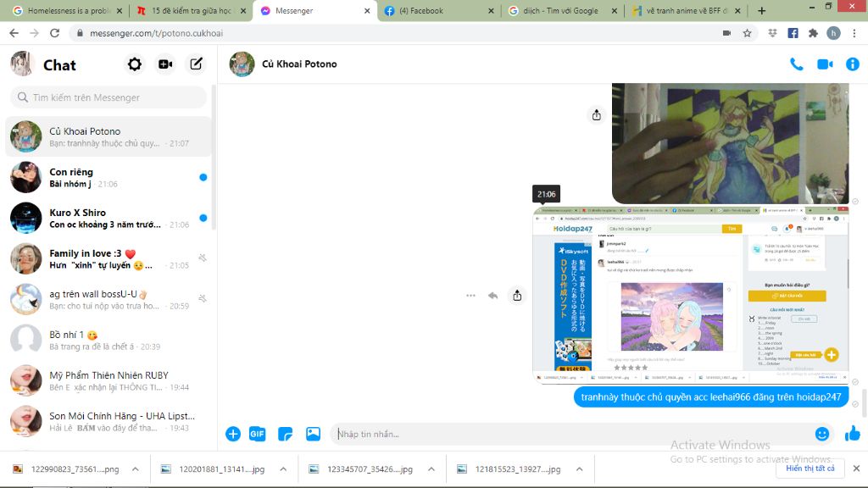Screen dimensions: 868x488
Task: Click Hiển thị tất cả downloads button
Action: [x=810, y=469]
